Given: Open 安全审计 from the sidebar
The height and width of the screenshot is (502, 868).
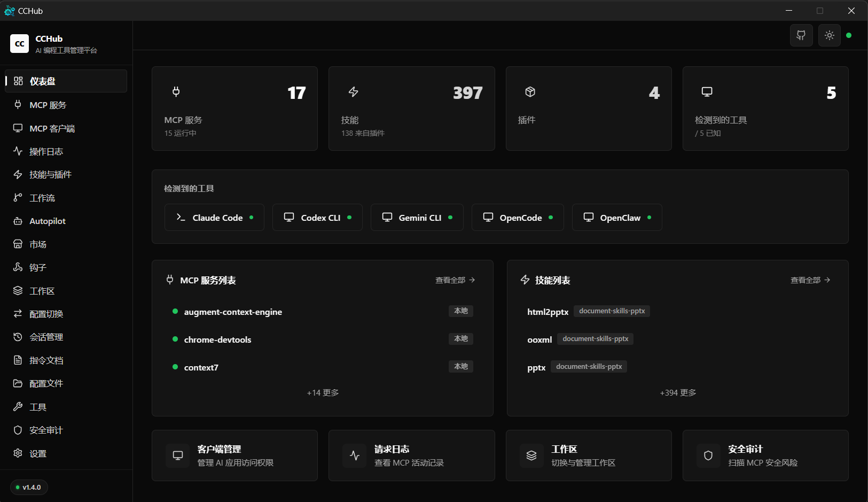Looking at the screenshot, I should [x=45, y=430].
